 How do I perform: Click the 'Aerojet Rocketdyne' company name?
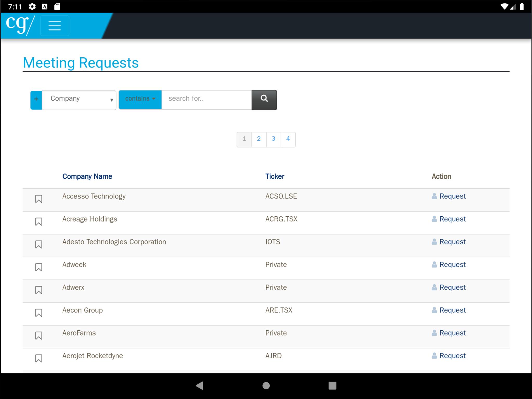tap(92, 356)
